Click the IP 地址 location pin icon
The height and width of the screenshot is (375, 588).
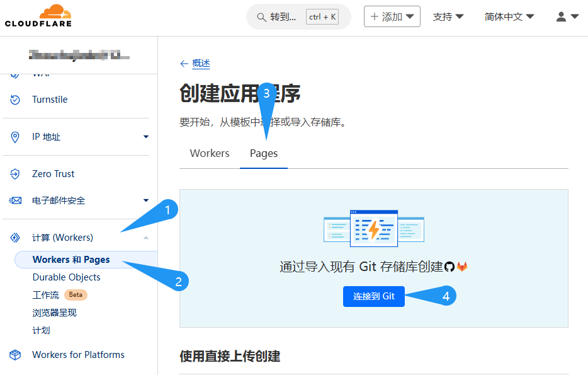point(14,136)
